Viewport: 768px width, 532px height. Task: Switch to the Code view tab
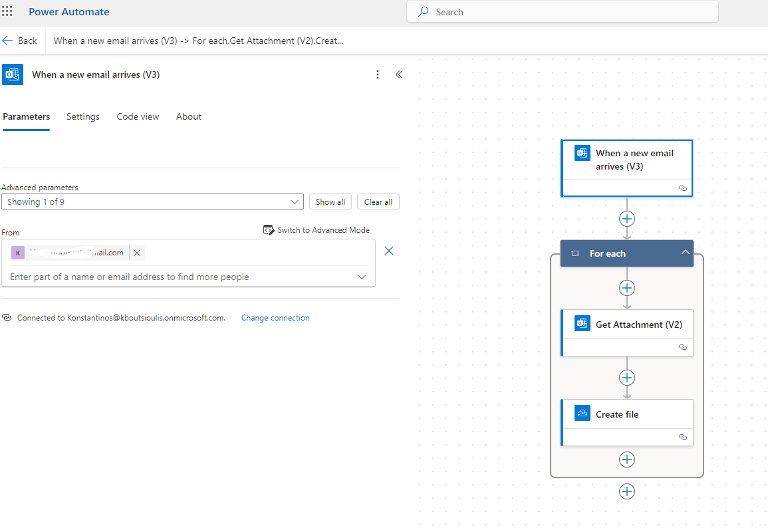click(x=138, y=116)
